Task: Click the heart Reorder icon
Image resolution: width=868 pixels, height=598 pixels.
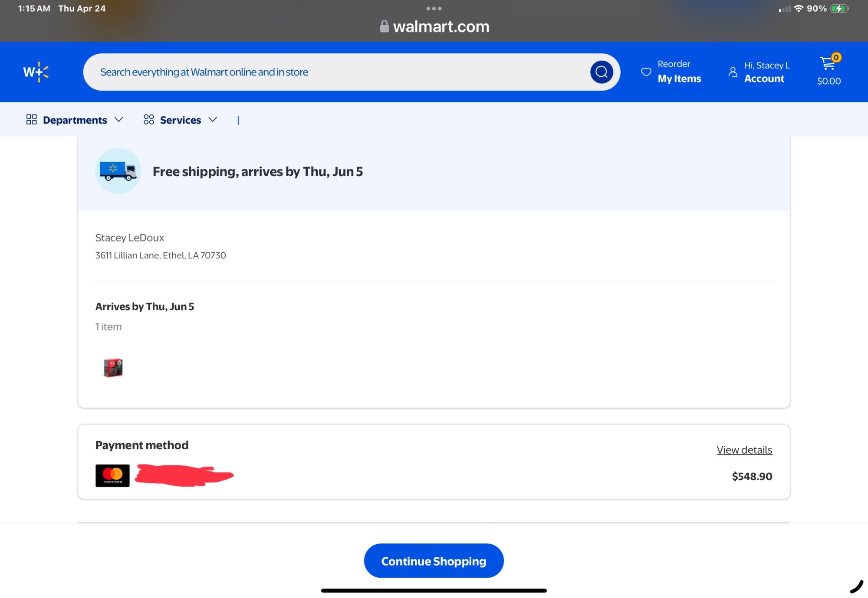Action: [646, 72]
